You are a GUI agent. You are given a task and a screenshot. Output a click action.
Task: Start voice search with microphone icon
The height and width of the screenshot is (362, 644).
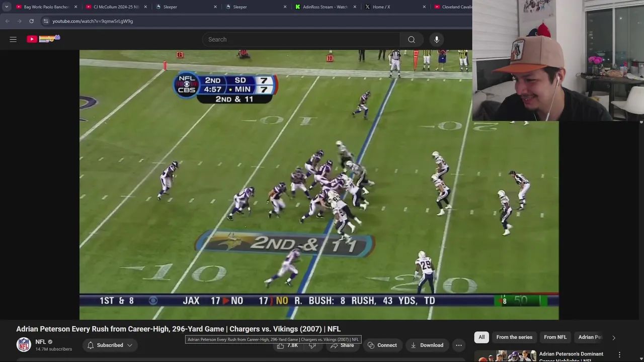tap(437, 39)
